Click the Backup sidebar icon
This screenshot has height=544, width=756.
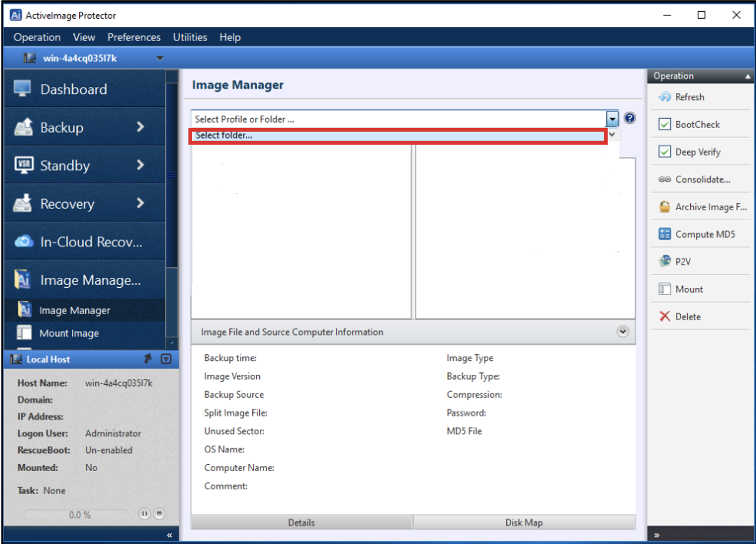pyautogui.click(x=23, y=127)
